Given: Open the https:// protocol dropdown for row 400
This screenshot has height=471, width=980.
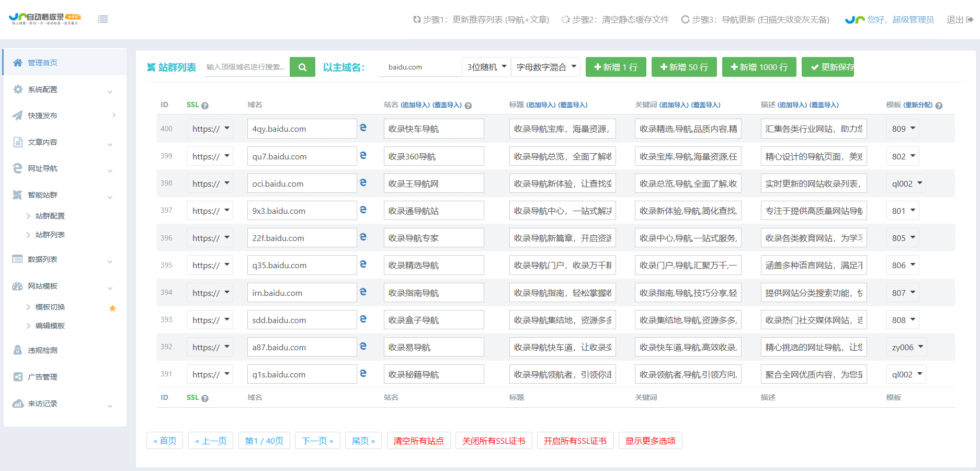Looking at the screenshot, I should click(209, 128).
